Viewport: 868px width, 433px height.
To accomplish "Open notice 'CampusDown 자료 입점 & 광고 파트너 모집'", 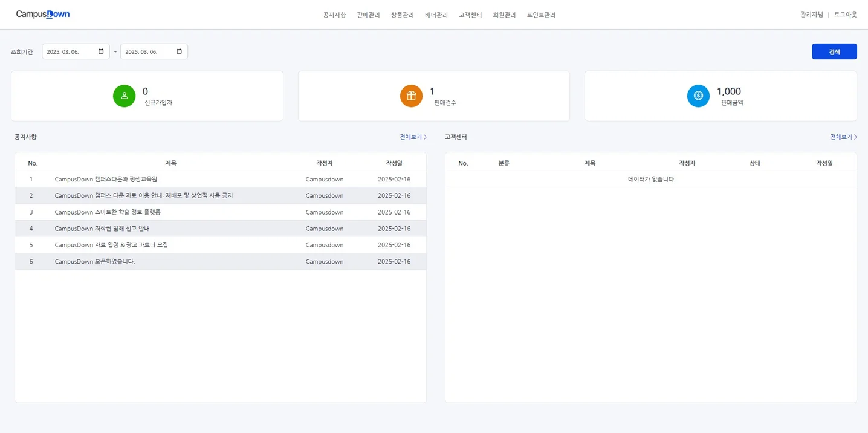I will pos(111,245).
